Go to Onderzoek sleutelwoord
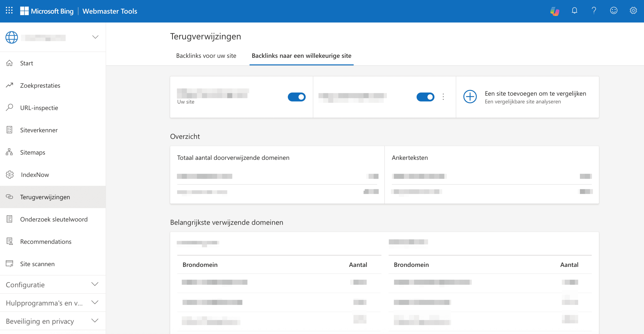The width and height of the screenshot is (644, 334). [x=53, y=219]
